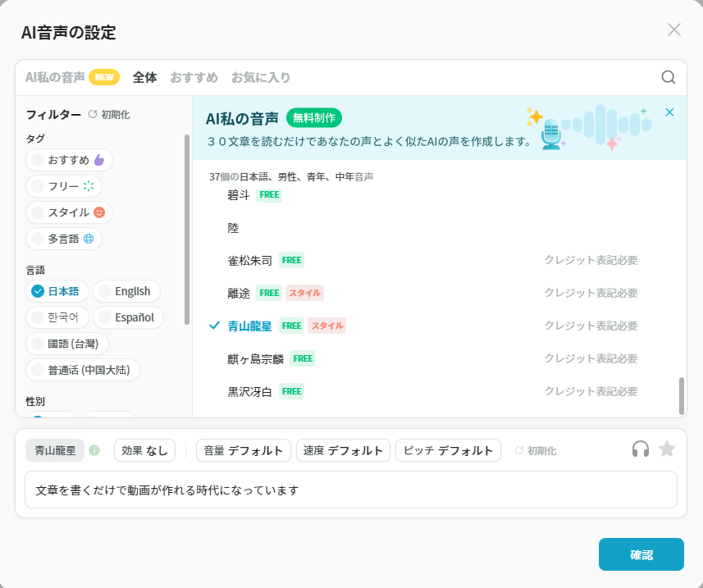
Task: Open the 速度 デフォルト dropdown
Action: tap(343, 450)
